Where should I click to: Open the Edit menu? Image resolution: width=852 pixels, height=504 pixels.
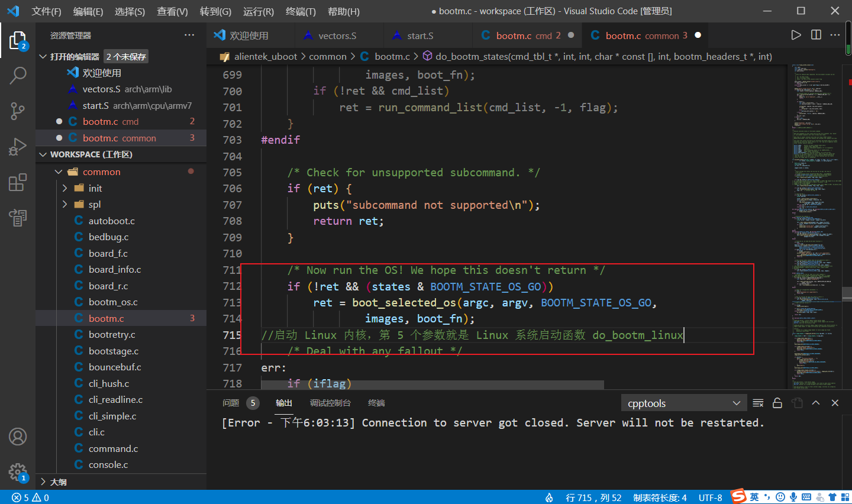pos(88,11)
